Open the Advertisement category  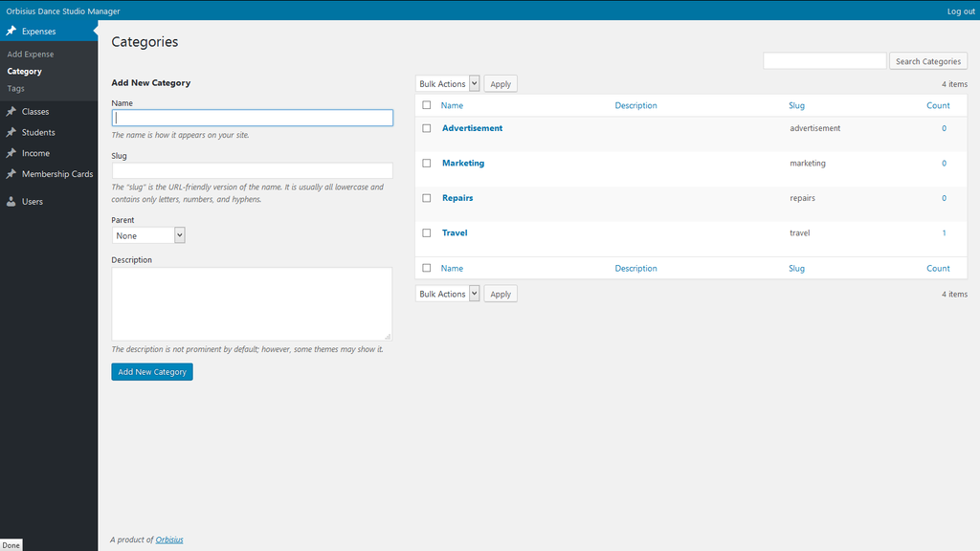tap(472, 128)
